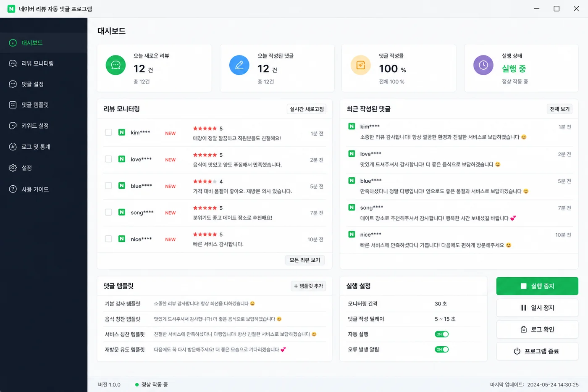588x392 pixels.
Task: Click the 키워드 설정 sidebar icon
Action: tap(13, 126)
